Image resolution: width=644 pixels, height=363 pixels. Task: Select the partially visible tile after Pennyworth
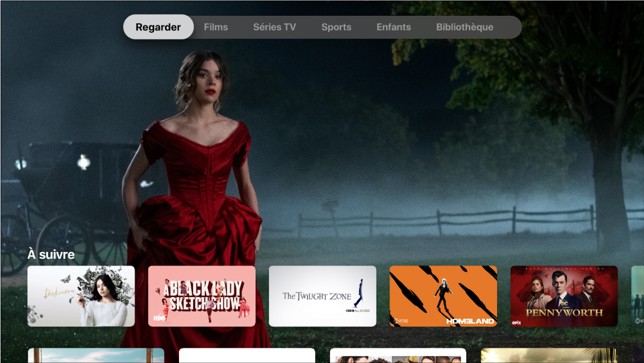click(x=637, y=296)
